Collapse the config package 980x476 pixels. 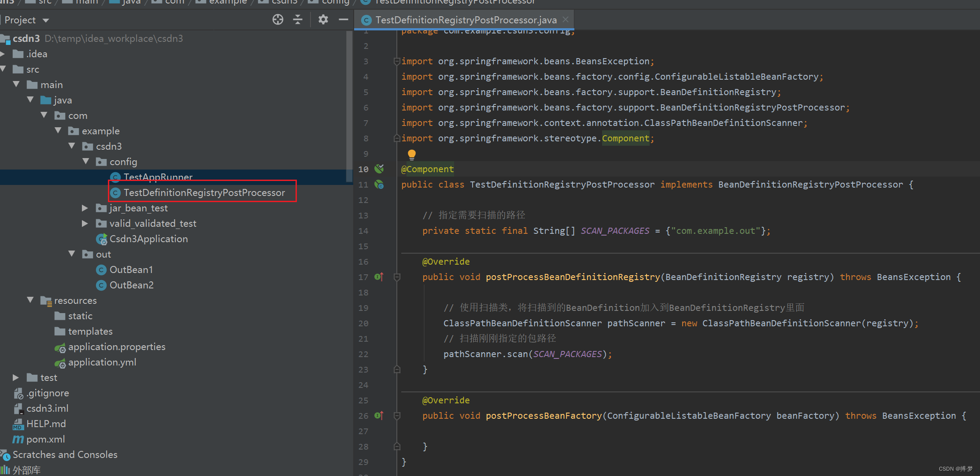click(86, 161)
